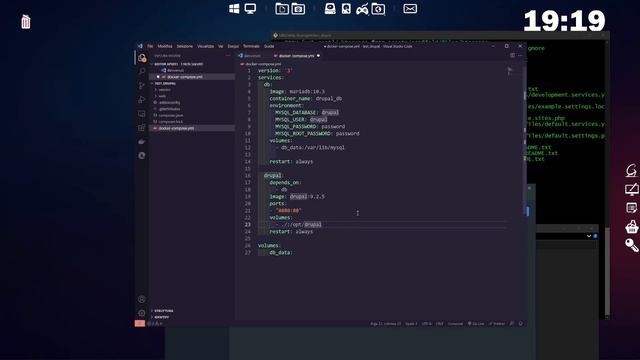The image size is (640, 360).
Task: Open the File menu
Action: click(150, 46)
